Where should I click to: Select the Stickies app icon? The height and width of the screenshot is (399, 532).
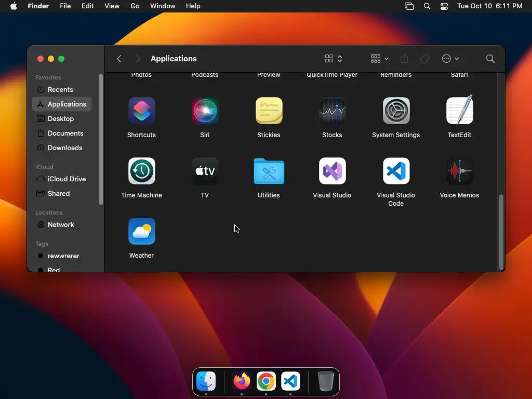click(269, 111)
